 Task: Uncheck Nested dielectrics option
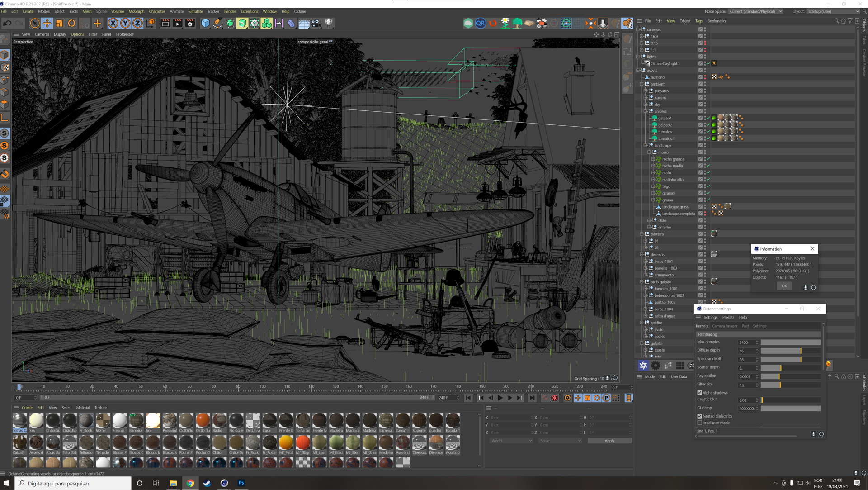pyautogui.click(x=700, y=416)
